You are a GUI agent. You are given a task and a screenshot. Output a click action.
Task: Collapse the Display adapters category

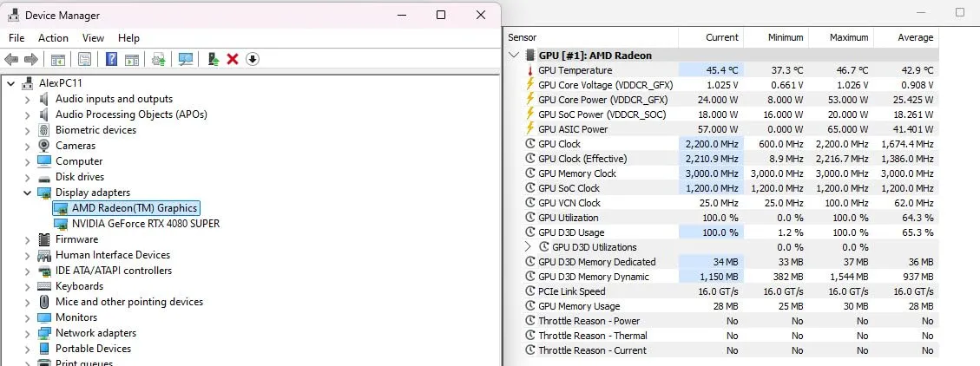[27, 193]
